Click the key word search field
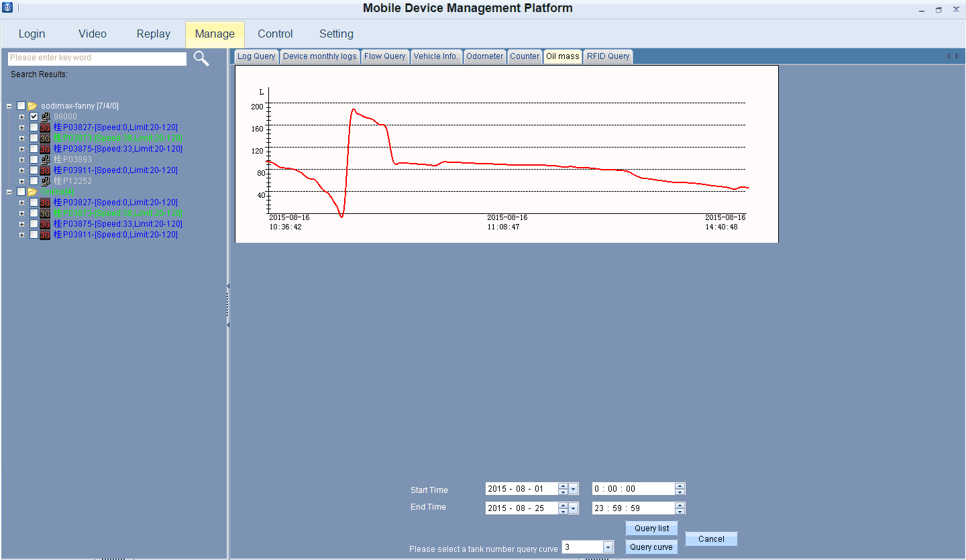The image size is (966, 560). coord(97,58)
